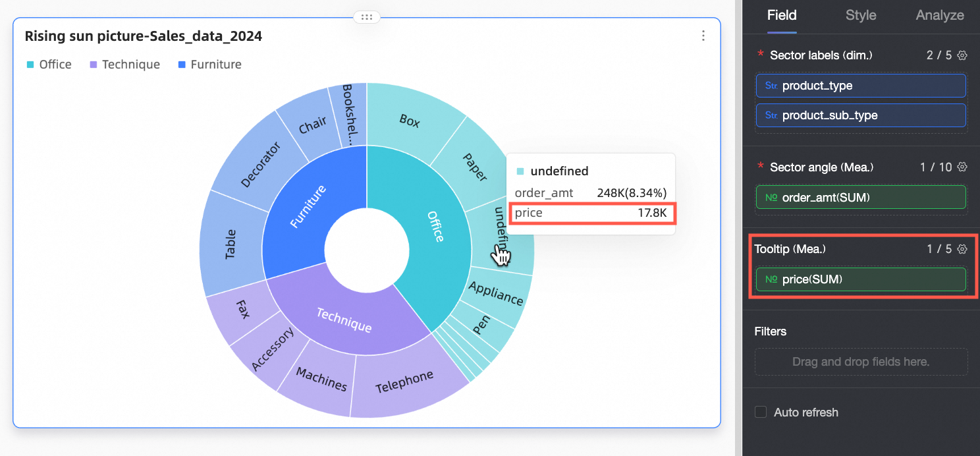The image size is (980, 456).
Task: Enable the Auto refresh checkbox
Action: (x=761, y=413)
